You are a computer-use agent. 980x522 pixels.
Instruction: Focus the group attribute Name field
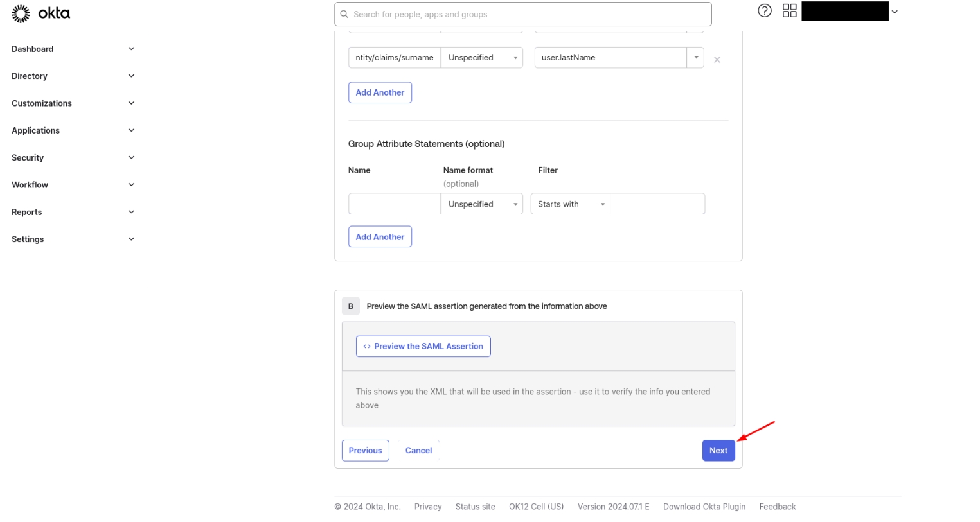click(x=394, y=204)
